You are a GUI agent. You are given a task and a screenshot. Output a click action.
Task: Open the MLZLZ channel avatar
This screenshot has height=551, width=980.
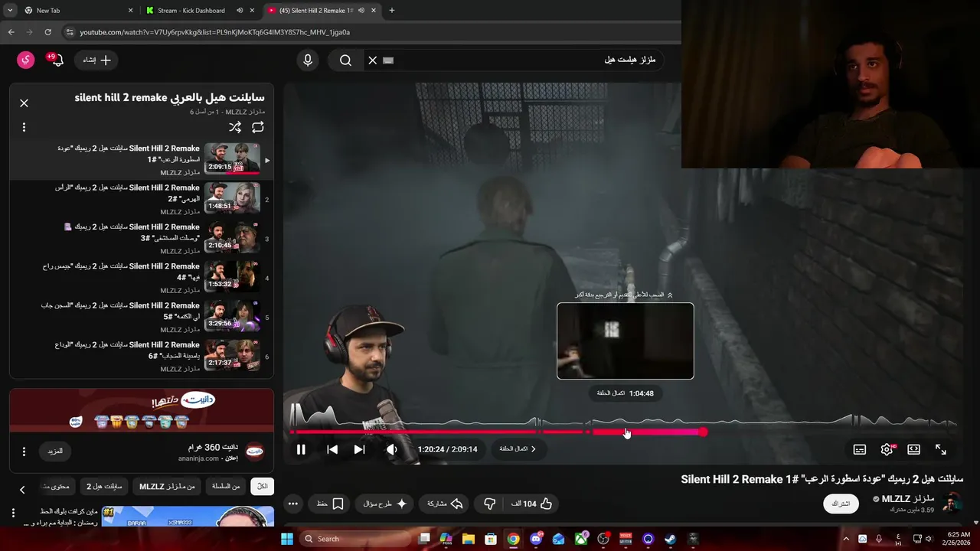tap(952, 504)
